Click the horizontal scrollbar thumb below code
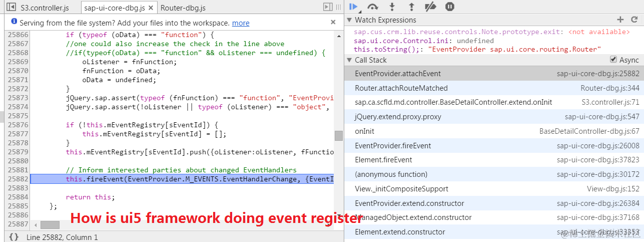644x242 pixels. (x=50, y=225)
